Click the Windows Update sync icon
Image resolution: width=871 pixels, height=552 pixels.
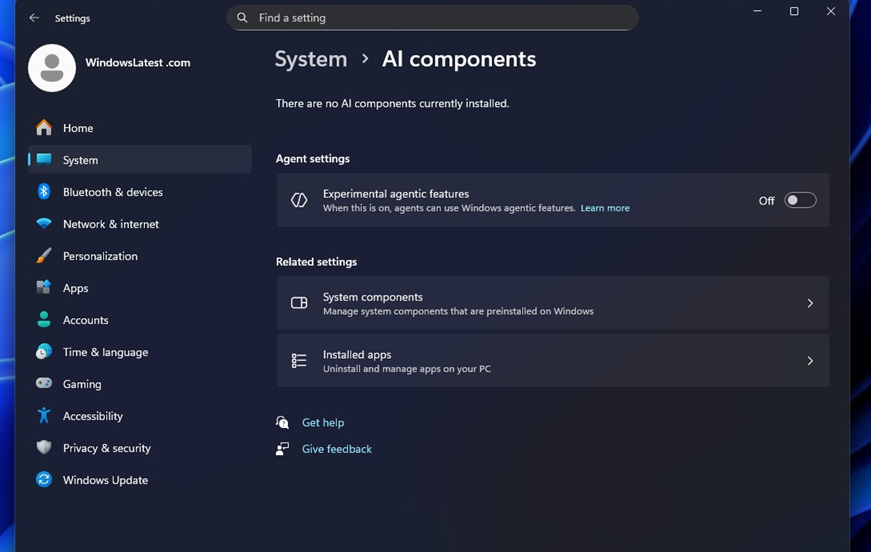pyautogui.click(x=44, y=479)
